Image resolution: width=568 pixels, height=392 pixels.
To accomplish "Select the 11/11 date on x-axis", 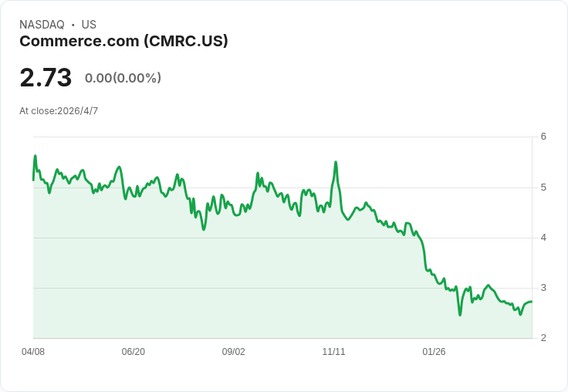I will [333, 352].
